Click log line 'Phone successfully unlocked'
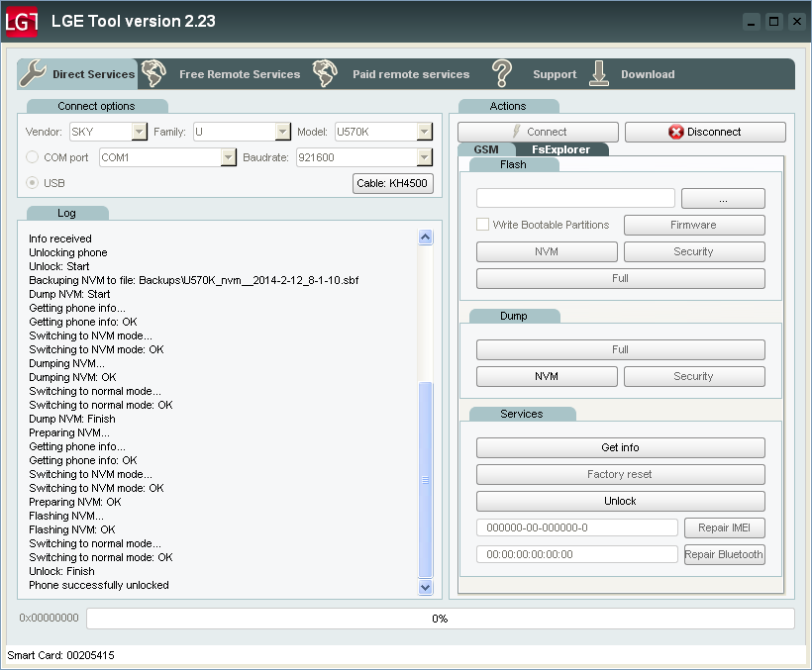Viewport: 812px width, 670px height. [99, 585]
